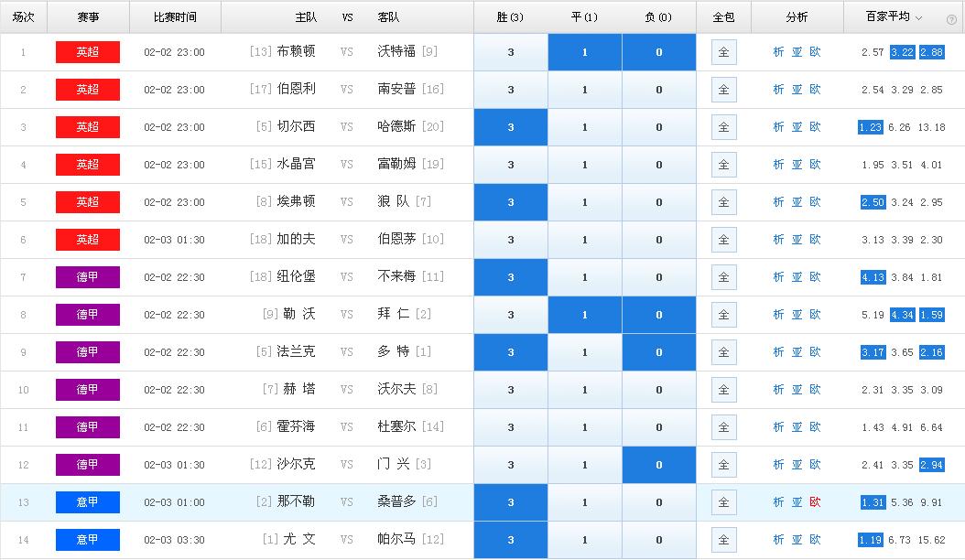Click the 比赛时间 column header

(175, 17)
